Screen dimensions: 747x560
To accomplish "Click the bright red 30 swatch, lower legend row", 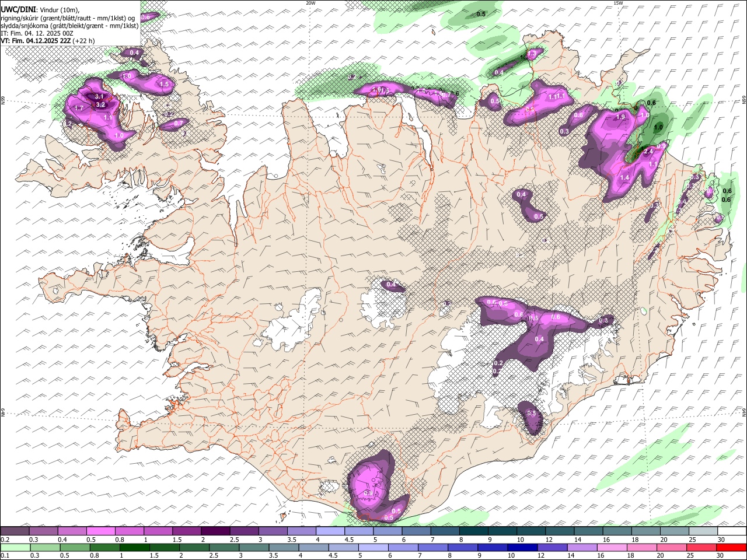I will pos(731,547).
